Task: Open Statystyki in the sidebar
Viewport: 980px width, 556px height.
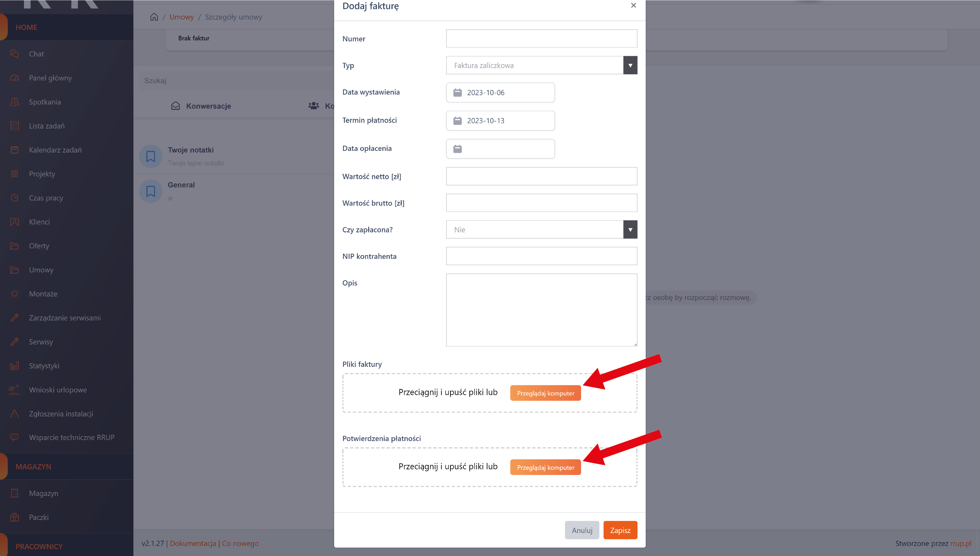Action: click(44, 366)
